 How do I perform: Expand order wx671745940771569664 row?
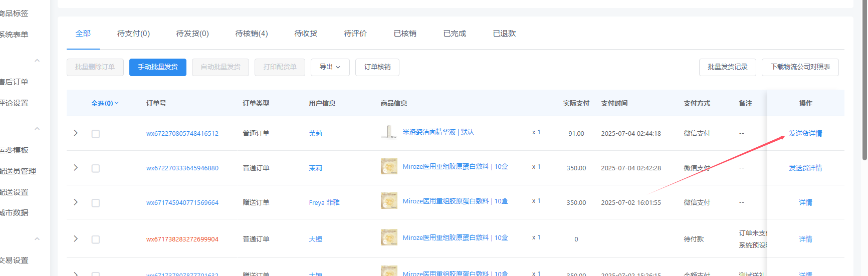point(76,202)
